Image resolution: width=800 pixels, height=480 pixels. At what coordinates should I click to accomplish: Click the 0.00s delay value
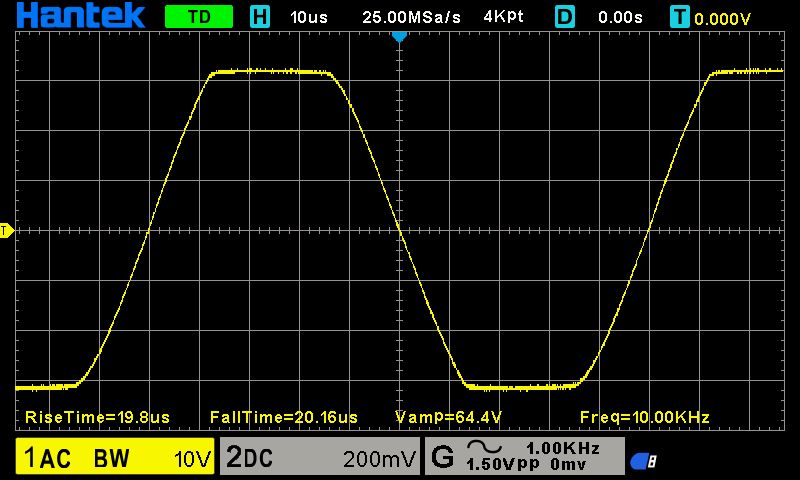(620, 17)
